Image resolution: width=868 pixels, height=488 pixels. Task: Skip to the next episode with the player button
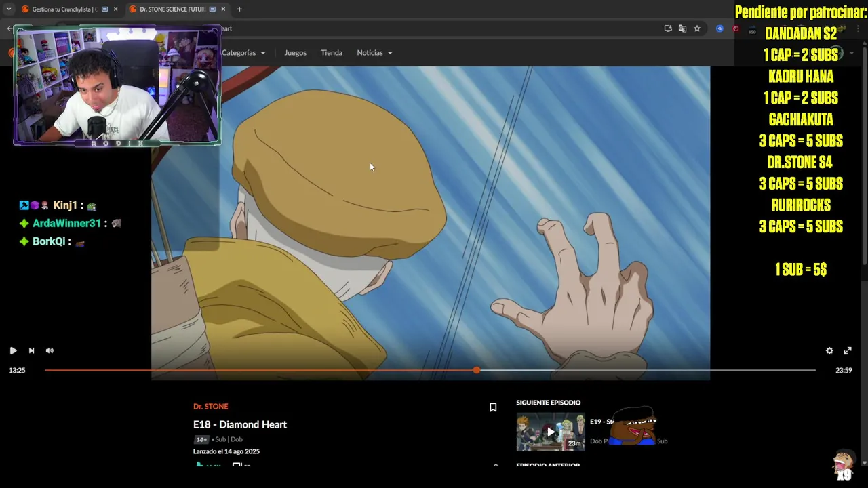(31, 350)
